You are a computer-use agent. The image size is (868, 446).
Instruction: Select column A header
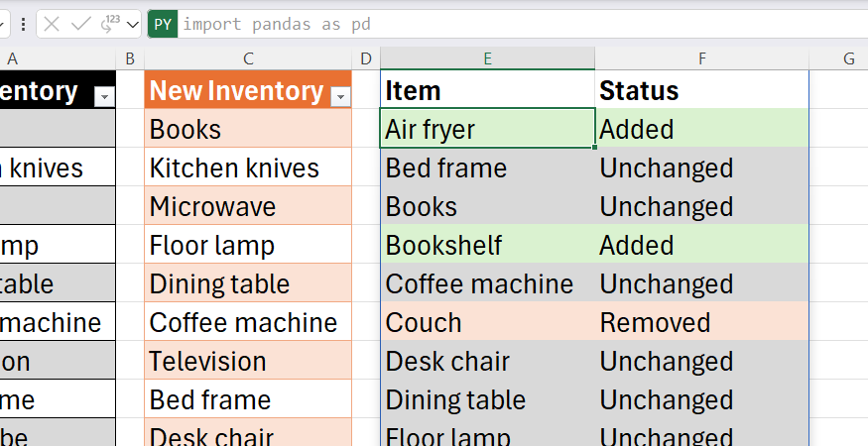click(x=58, y=58)
